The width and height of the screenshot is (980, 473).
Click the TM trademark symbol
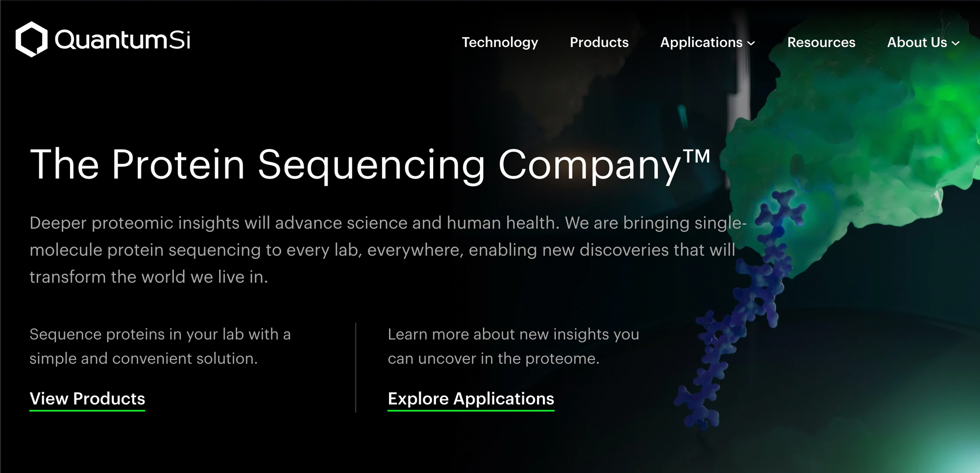(697, 156)
